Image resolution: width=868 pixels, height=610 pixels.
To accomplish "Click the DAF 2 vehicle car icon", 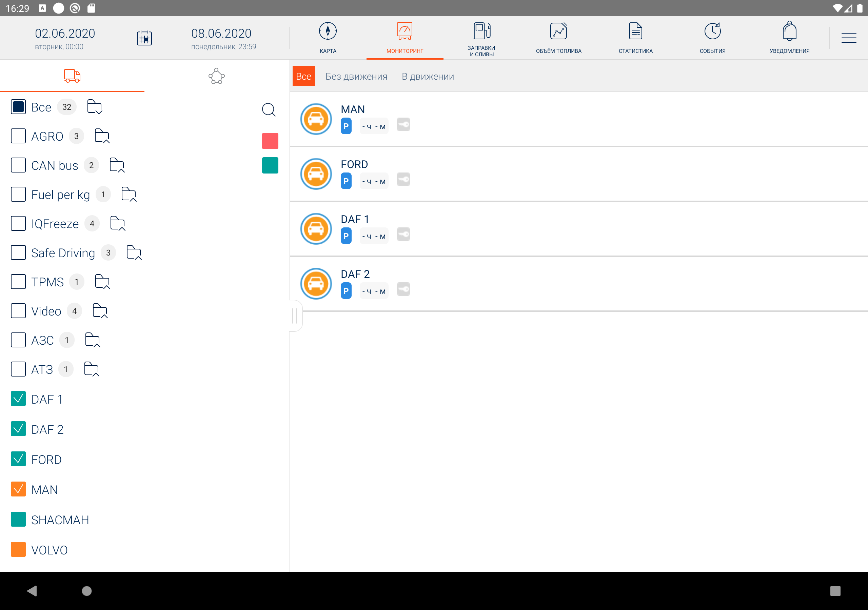I will pyautogui.click(x=316, y=283).
